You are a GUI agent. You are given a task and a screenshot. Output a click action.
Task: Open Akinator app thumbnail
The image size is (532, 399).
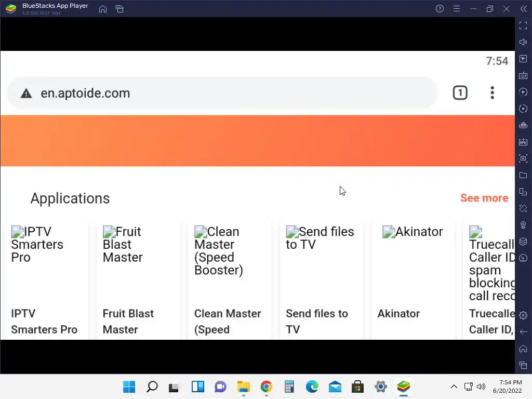point(413,232)
